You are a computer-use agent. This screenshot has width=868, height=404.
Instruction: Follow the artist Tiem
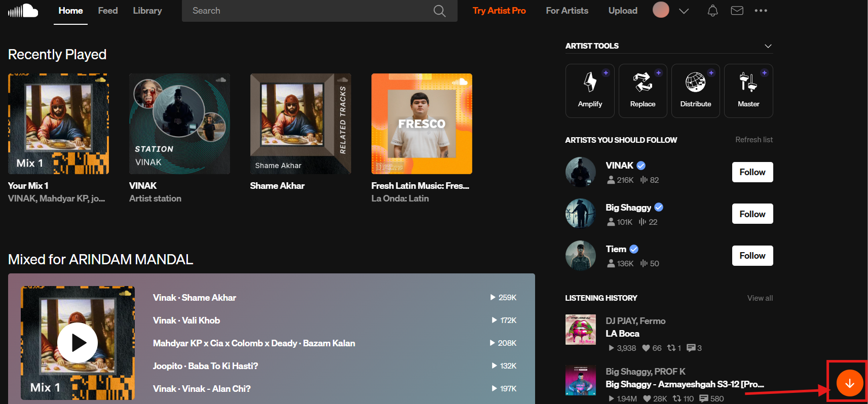pyautogui.click(x=752, y=256)
